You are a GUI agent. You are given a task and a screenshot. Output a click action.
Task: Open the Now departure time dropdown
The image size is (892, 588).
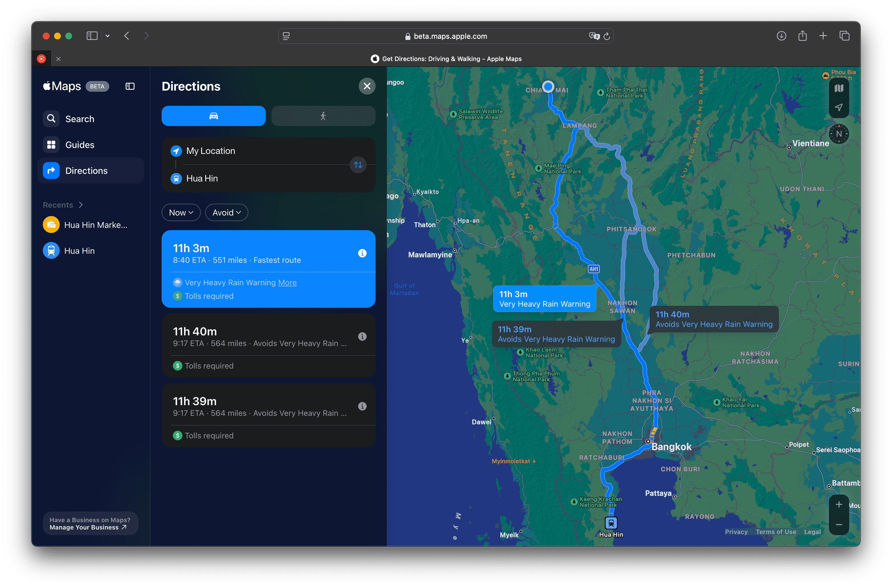pyautogui.click(x=181, y=213)
